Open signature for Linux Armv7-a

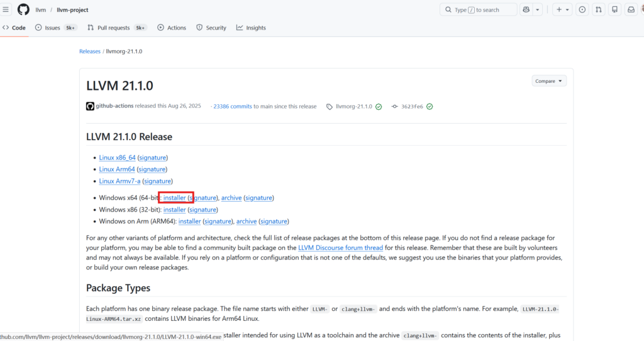pyautogui.click(x=157, y=181)
